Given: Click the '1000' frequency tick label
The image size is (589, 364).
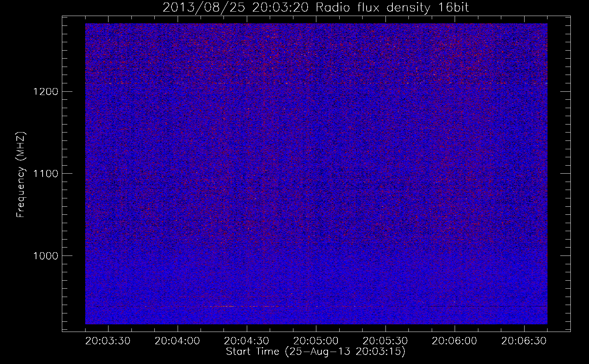Looking at the screenshot, I should pyautogui.click(x=46, y=256).
